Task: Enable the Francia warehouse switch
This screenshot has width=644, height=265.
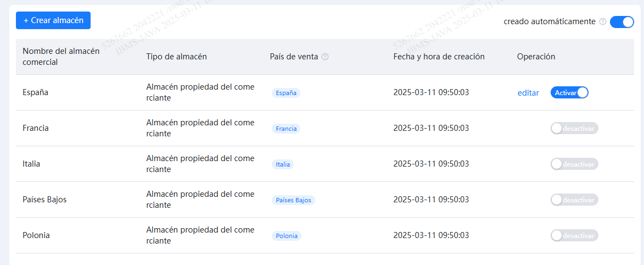Action: point(574,128)
